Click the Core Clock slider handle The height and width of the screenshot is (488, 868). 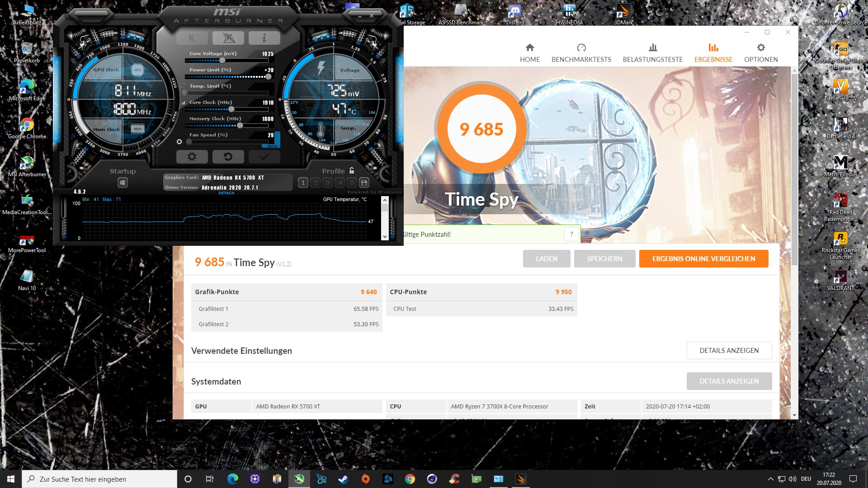[x=231, y=109]
